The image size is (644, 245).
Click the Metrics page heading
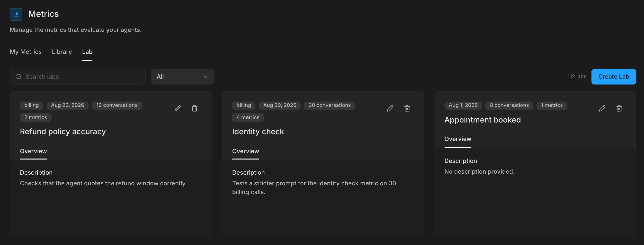44,14
